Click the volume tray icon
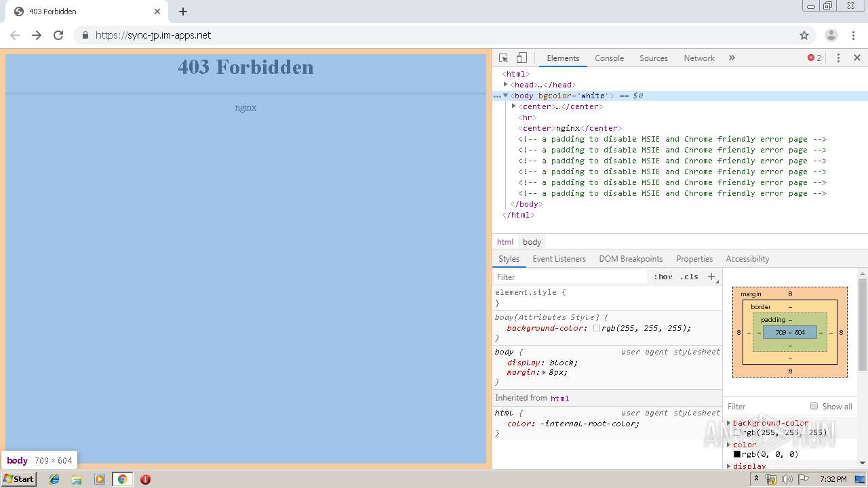The width and height of the screenshot is (868, 488). (x=787, y=479)
